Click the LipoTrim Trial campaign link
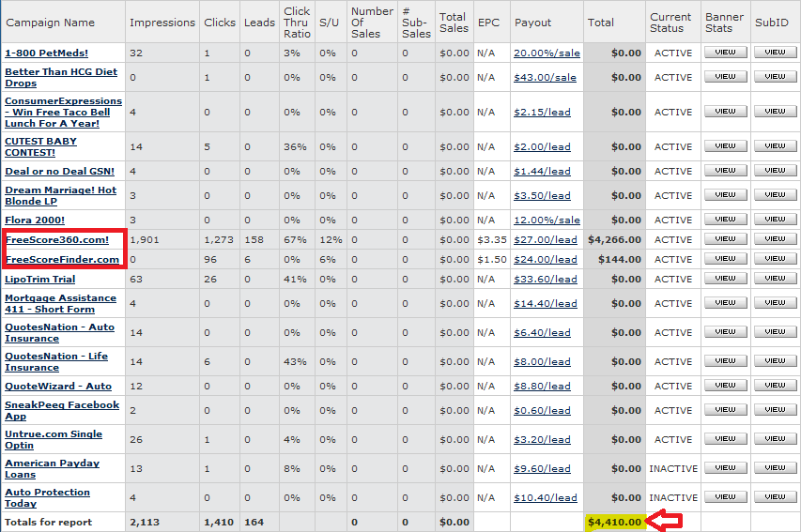 click(39, 279)
